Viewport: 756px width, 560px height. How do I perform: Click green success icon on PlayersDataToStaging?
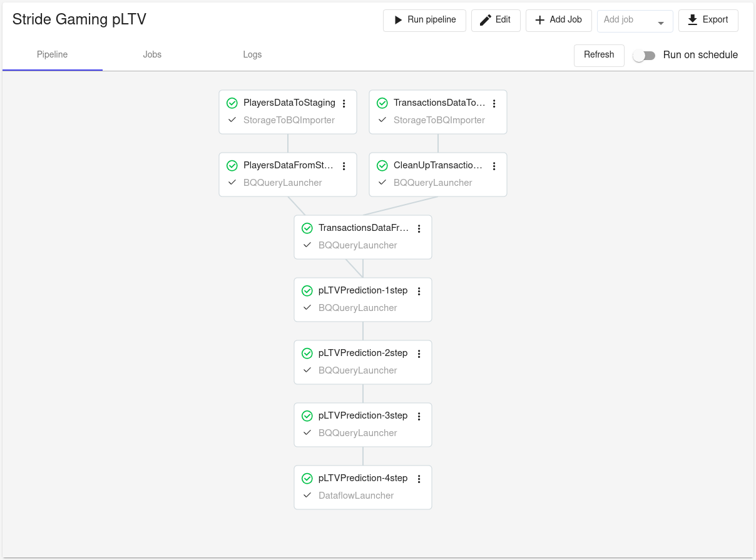point(232,103)
